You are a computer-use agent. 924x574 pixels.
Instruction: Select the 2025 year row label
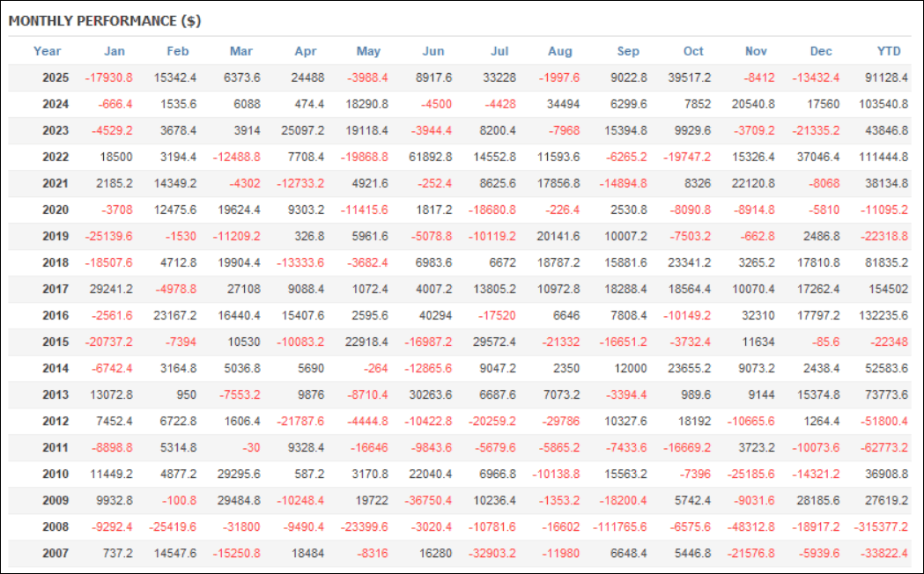click(55, 77)
